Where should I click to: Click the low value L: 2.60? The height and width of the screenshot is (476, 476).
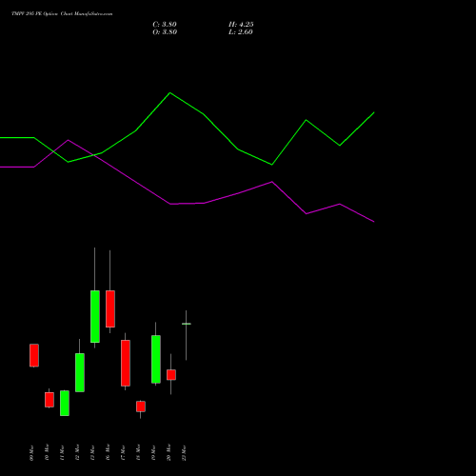tap(241, 32)
